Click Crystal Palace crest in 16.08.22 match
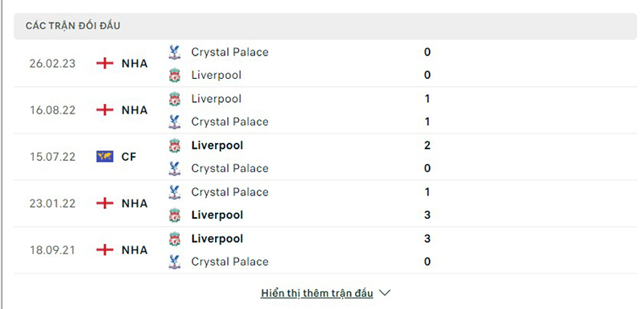Viewport: 644px width, 309px height. coord(175,122)
